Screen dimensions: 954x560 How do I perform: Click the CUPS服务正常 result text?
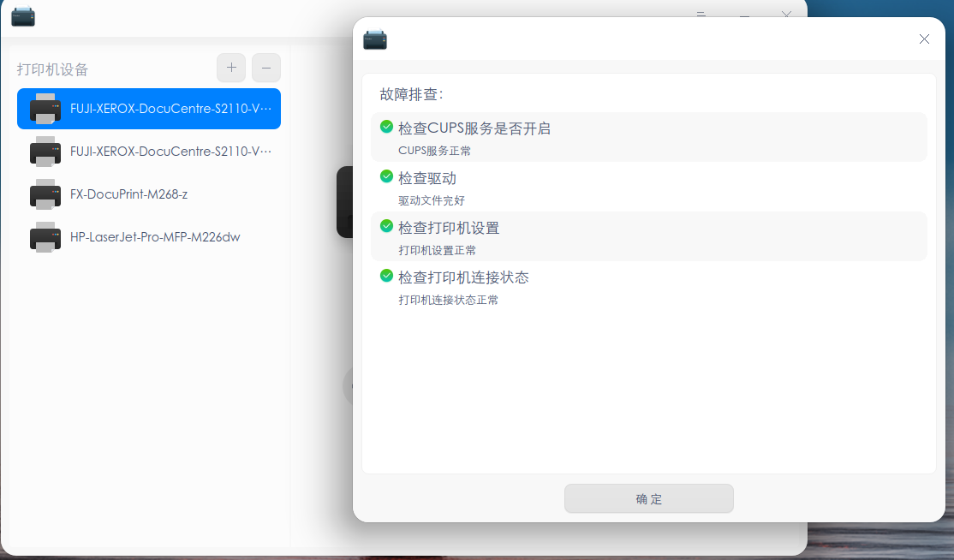pyautogui.click(x=434, y=151)
